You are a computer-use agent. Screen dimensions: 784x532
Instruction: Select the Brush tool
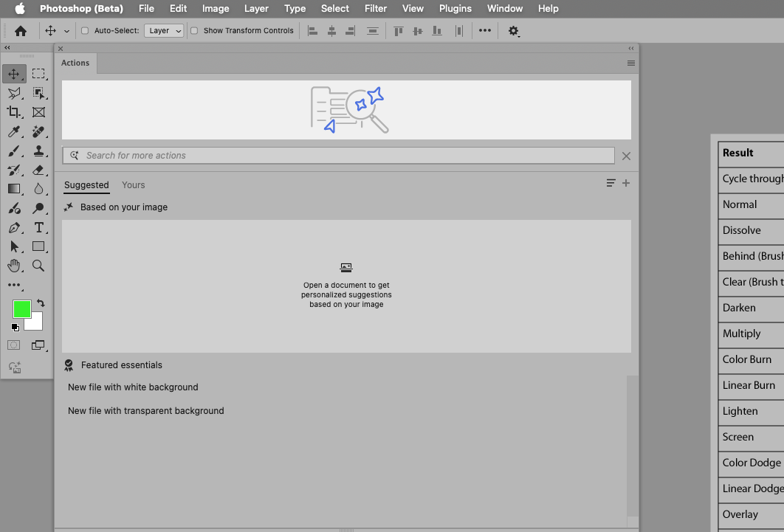(14, 151)
